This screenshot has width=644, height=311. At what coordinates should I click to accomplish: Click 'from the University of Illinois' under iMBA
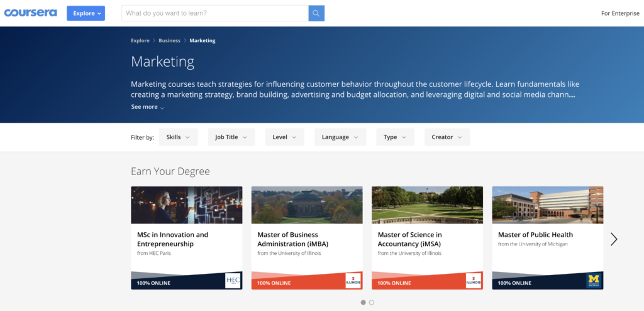point(289,254)
